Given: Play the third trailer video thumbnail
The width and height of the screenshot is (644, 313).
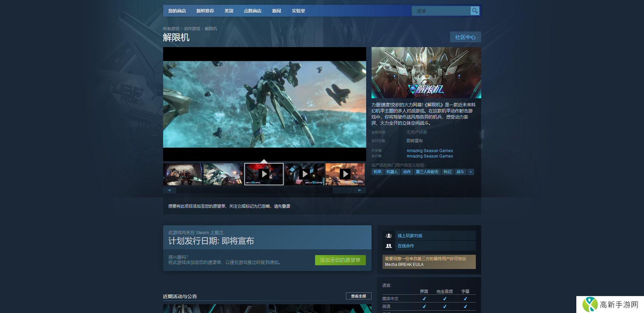Looking at the screenshot, I should coord(264,174).
